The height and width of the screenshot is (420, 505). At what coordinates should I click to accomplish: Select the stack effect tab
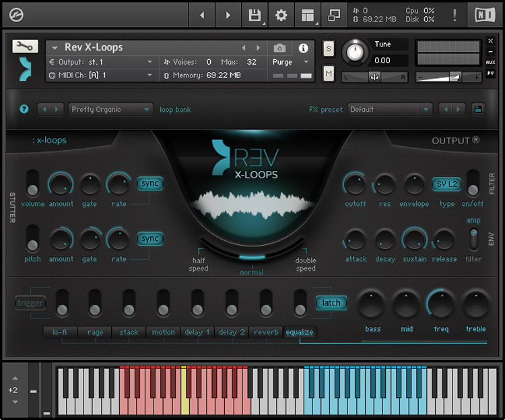[x=129, y=332]
